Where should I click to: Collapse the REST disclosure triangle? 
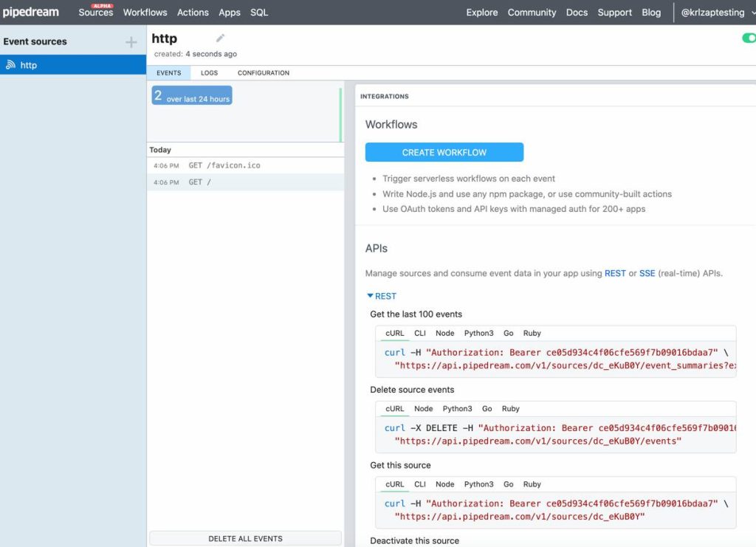pos(371,295)
